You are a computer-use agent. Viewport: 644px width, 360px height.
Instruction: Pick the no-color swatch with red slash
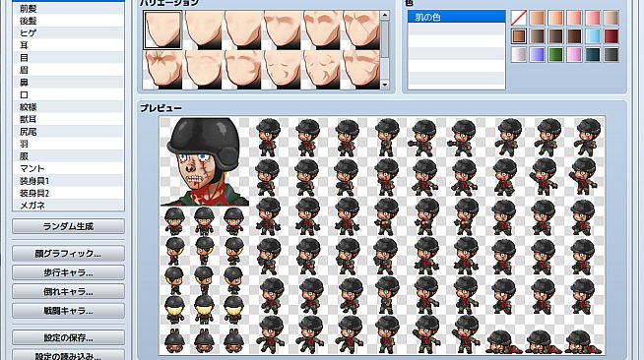tap(519, 18)
